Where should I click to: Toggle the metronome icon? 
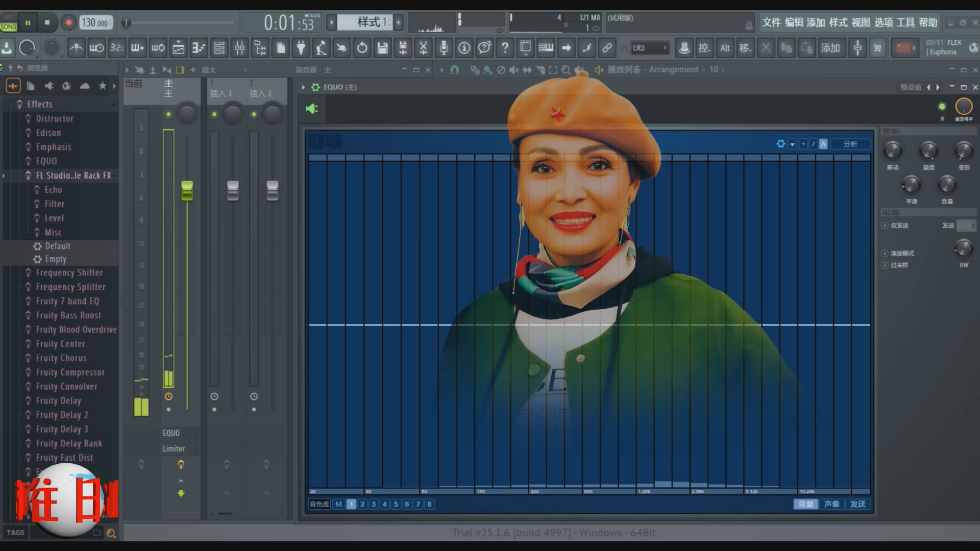[76, 48]
